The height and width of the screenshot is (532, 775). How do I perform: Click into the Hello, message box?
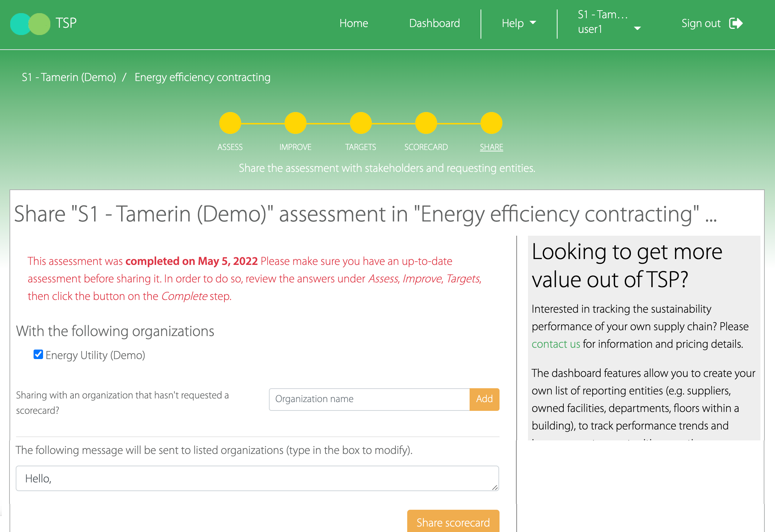(x=257, y=478)
